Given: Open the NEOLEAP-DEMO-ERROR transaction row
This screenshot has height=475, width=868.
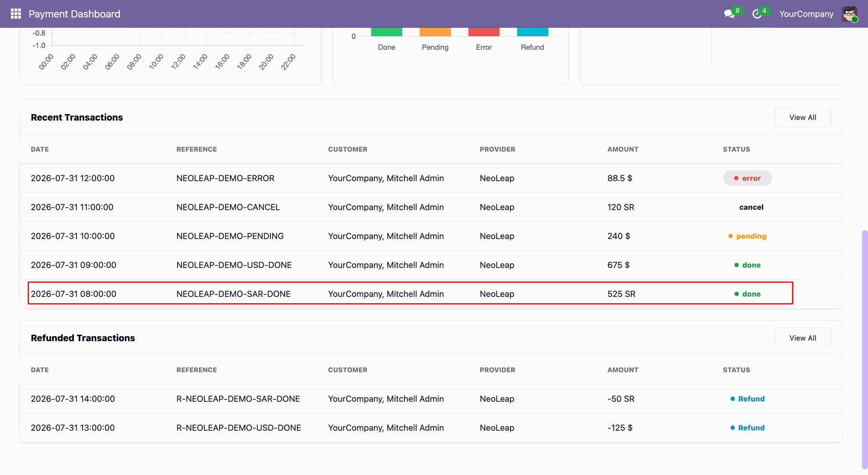Looking at the screenshot, I should click(431, 178).
